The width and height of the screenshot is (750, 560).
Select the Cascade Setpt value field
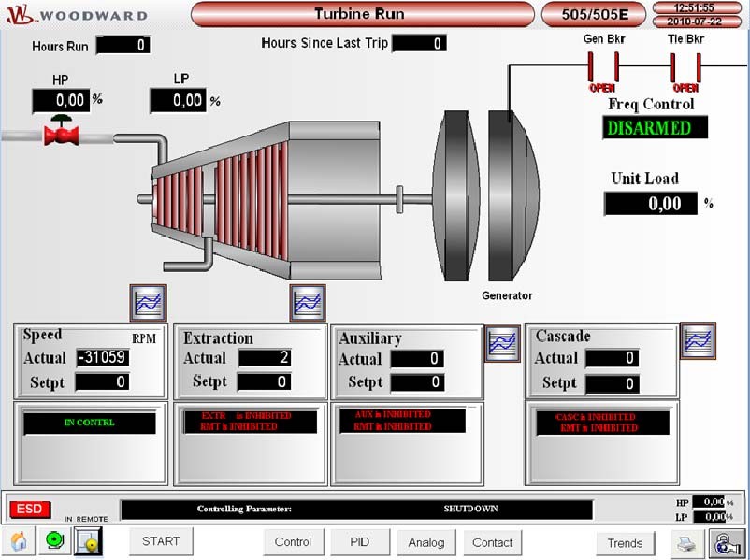click(x=613, y=383)
